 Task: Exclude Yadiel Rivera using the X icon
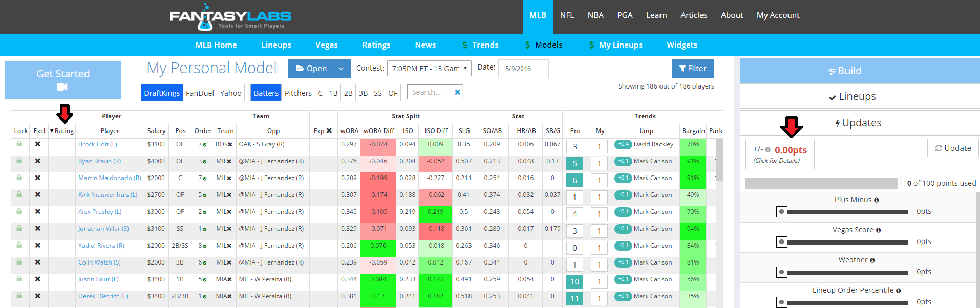coord(38,246)
